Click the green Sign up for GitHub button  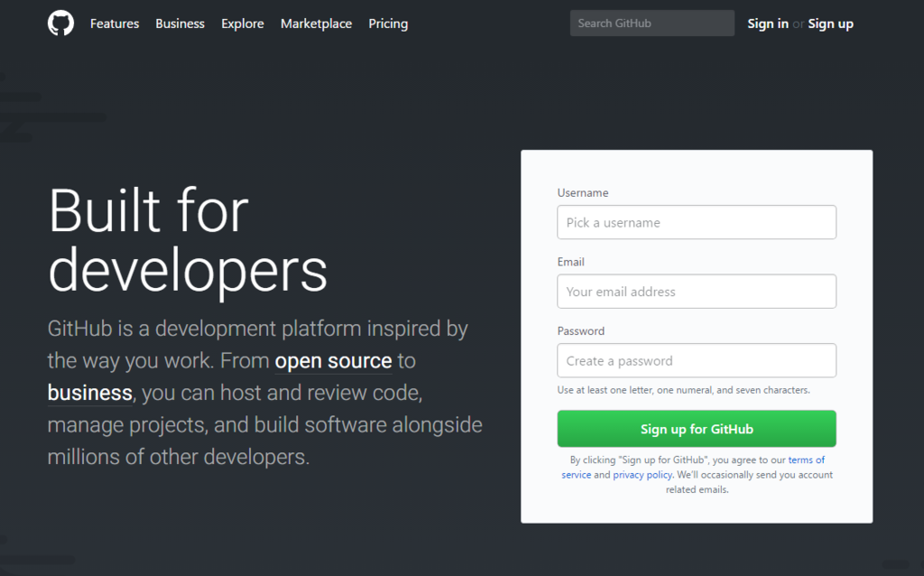point(697,429)
